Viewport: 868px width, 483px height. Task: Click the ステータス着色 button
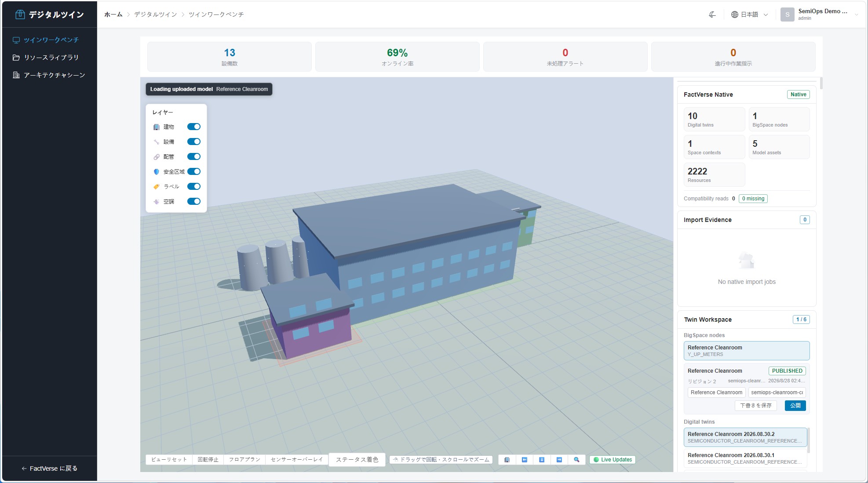tap(357, 460)
